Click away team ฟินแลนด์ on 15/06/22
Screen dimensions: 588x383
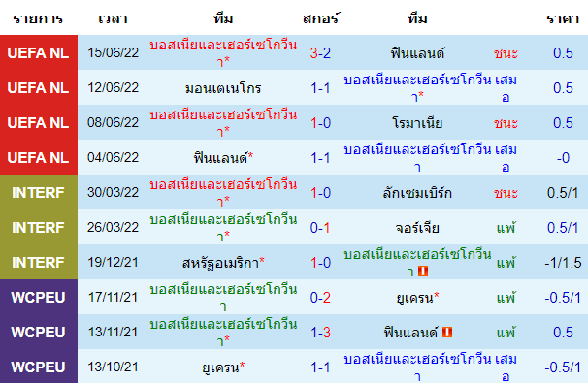tap(417, 53)
